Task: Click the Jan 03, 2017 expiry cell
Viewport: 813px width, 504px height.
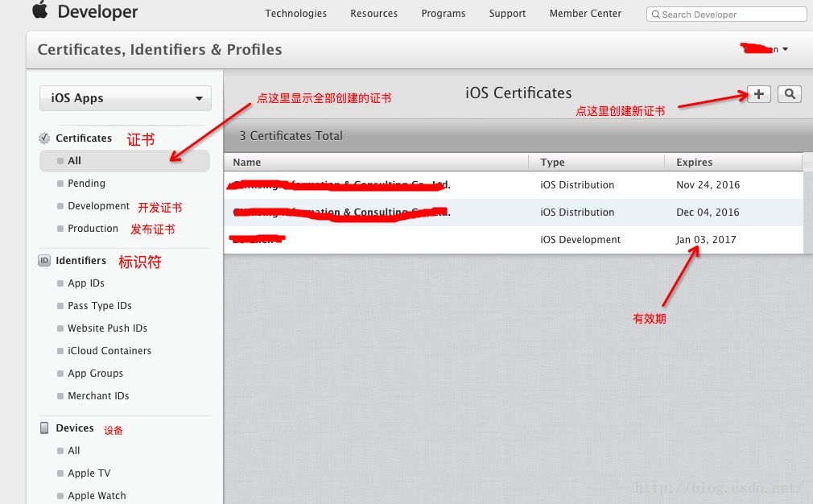Action: (706, 240)
